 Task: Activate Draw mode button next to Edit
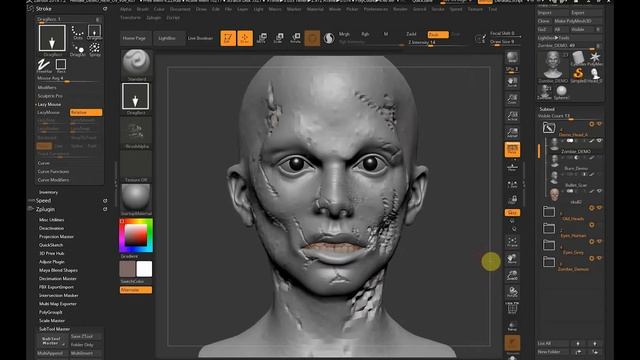coord(245,38)
